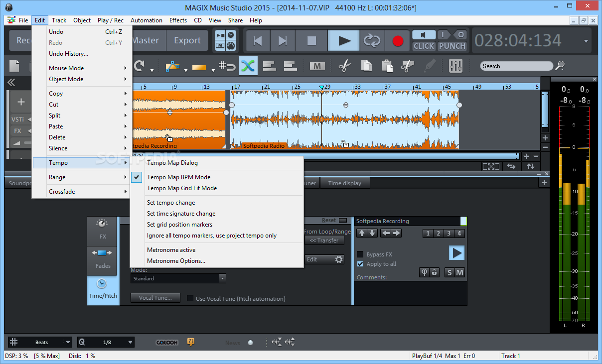Screen dimensions: 602x364
Task: Toggle the CLICK metronome button
Action: click(x=424, y=46)
